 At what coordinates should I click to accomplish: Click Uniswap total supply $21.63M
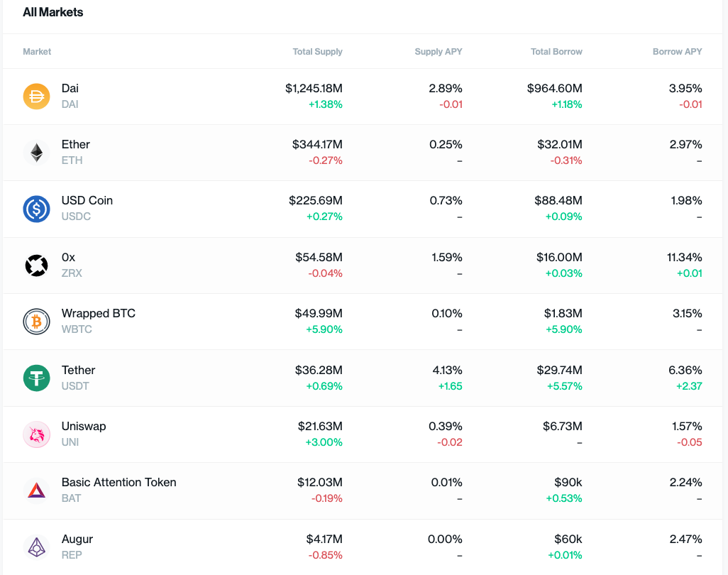(320, 427)
